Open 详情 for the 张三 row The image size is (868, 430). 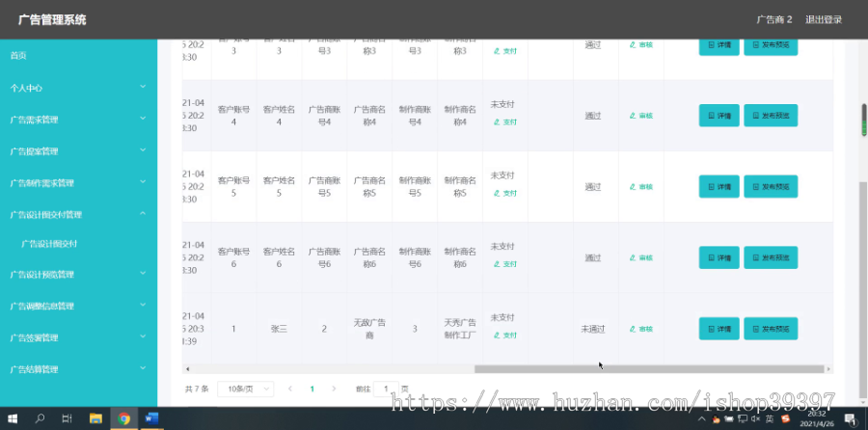pos(719,329)
